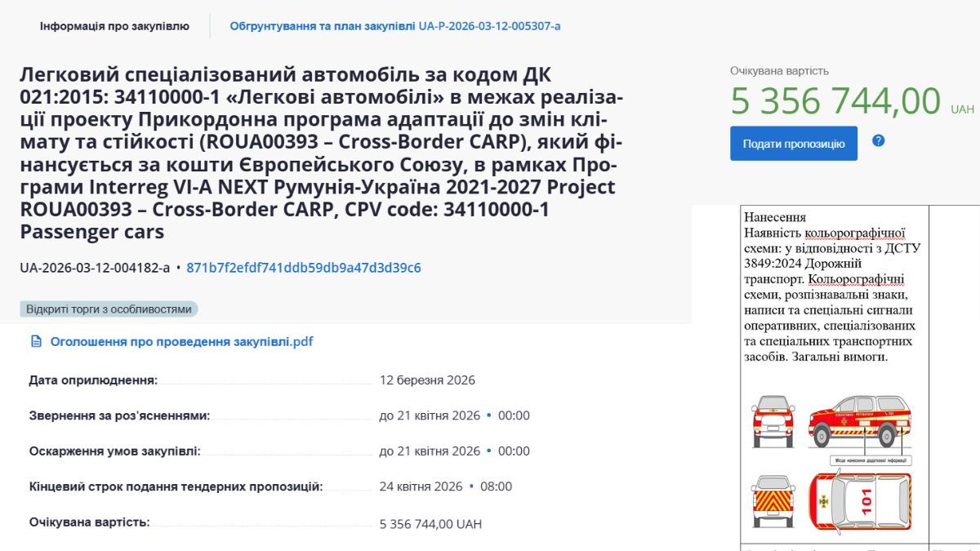Click the 'Місце нанесення додаткової інформації' diagram label
980x551 pixels.
coord(871,460)
